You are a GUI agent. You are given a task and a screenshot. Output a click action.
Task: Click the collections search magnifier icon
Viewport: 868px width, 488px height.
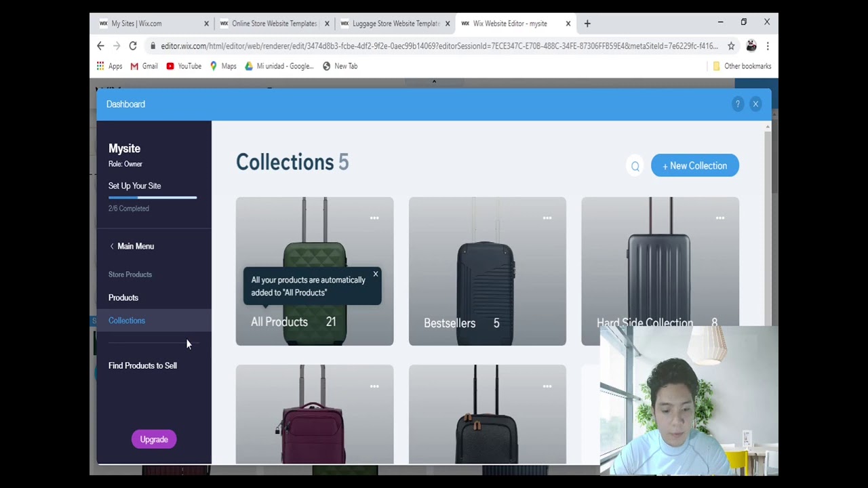[635, 166]
